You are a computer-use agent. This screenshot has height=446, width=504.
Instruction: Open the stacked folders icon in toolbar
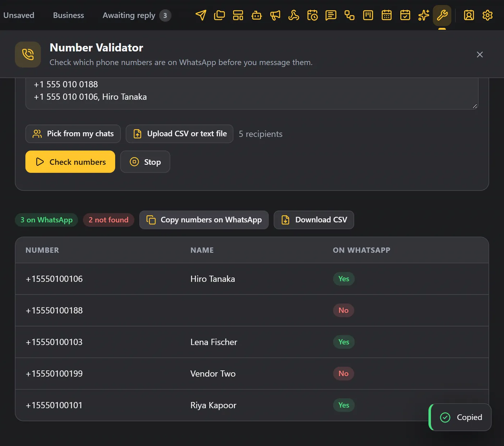point(219,15)
